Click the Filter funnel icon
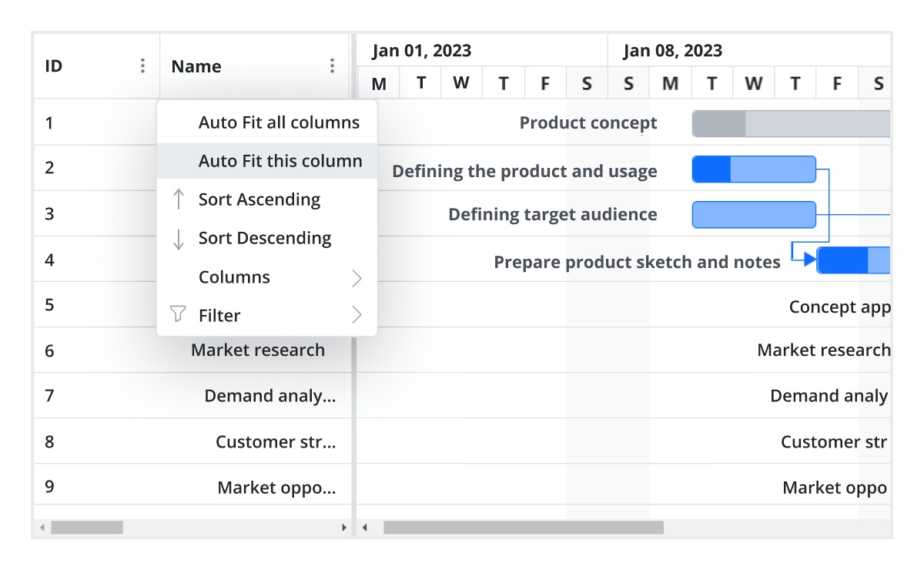 177,314
